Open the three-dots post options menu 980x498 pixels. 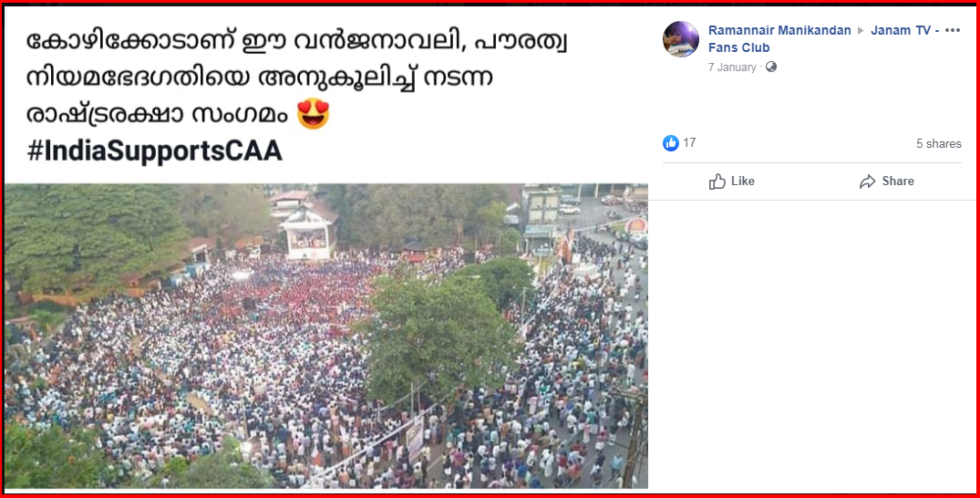[953, 30]
